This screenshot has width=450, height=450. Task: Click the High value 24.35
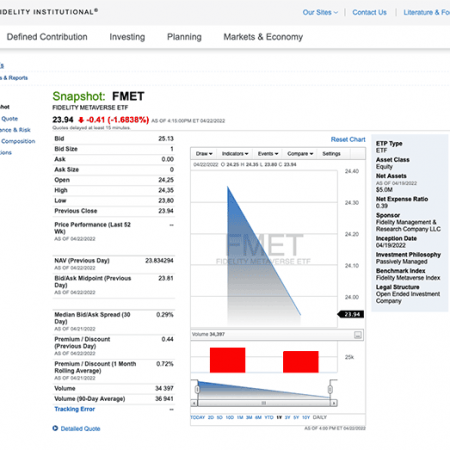(x=166, y=190)
